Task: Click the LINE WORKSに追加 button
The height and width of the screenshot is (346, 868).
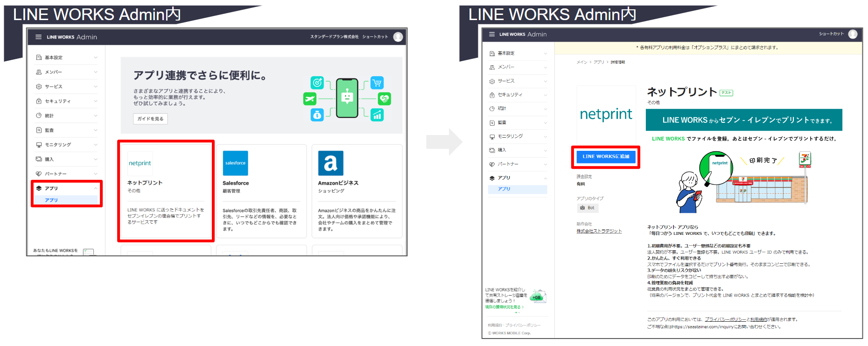Action: (606, 156)
